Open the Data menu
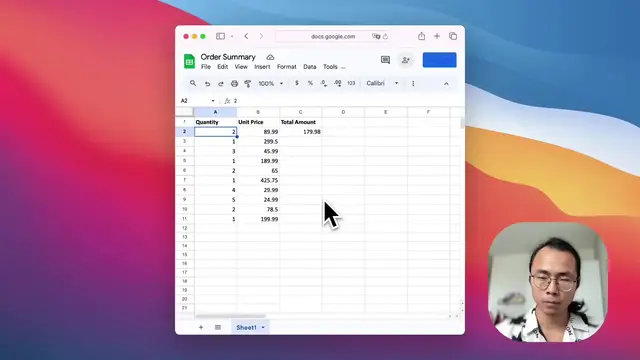Screen dimensions: 640x360 tap(309, 67)
